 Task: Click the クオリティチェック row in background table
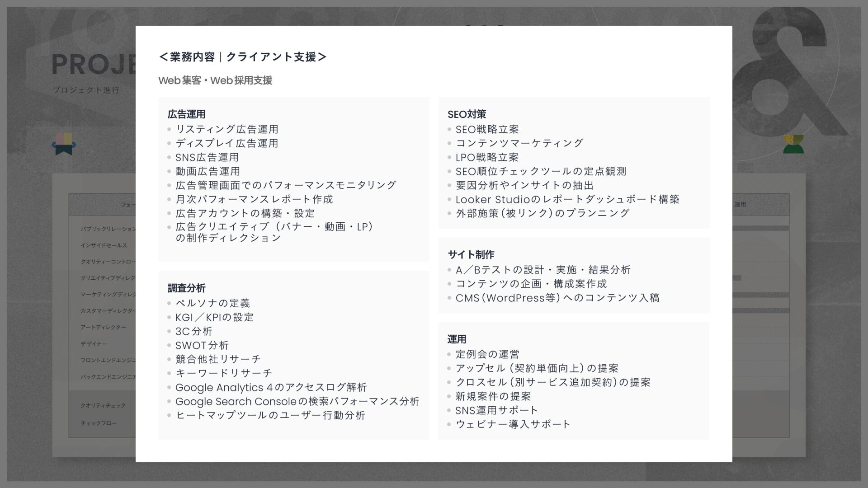point(103,406)
